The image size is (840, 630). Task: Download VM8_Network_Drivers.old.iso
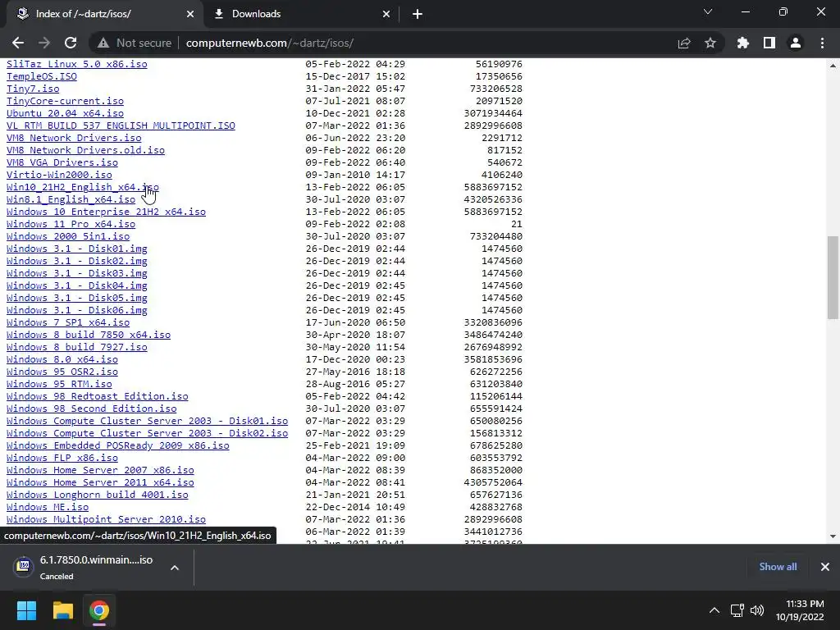click(85, 150)
